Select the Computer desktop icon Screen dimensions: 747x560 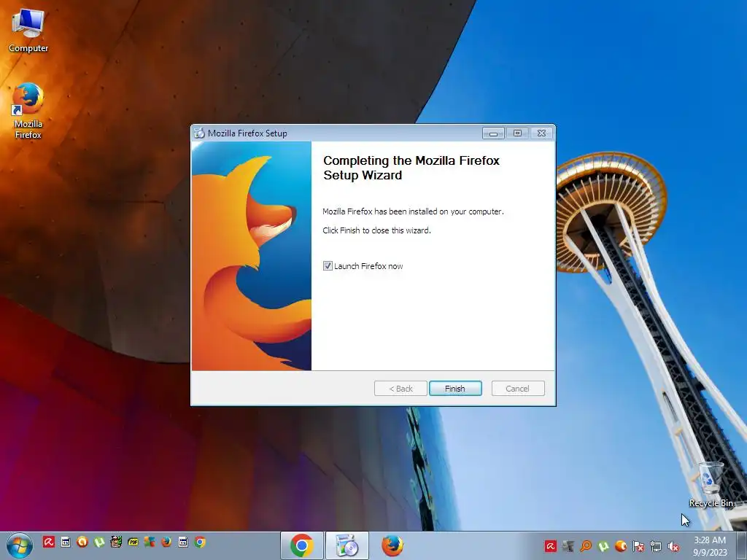click(28, 31)
